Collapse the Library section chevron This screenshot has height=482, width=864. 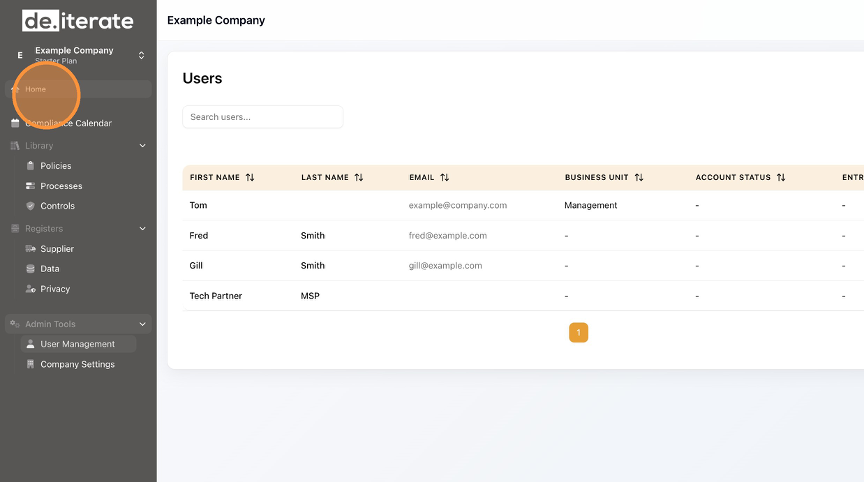pos(142,146)
